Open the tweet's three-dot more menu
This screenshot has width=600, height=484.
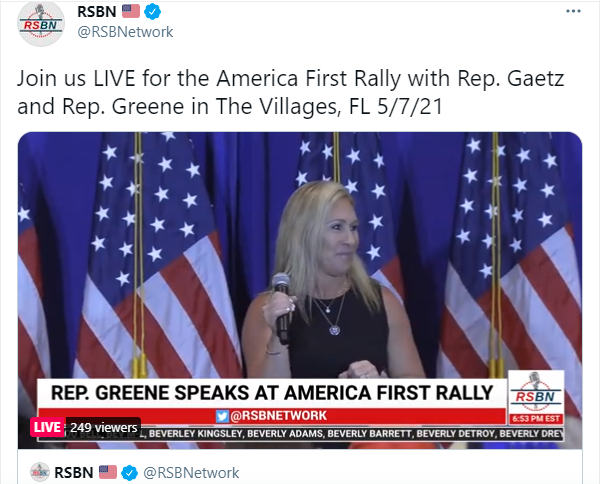click(x=573, y=11)
